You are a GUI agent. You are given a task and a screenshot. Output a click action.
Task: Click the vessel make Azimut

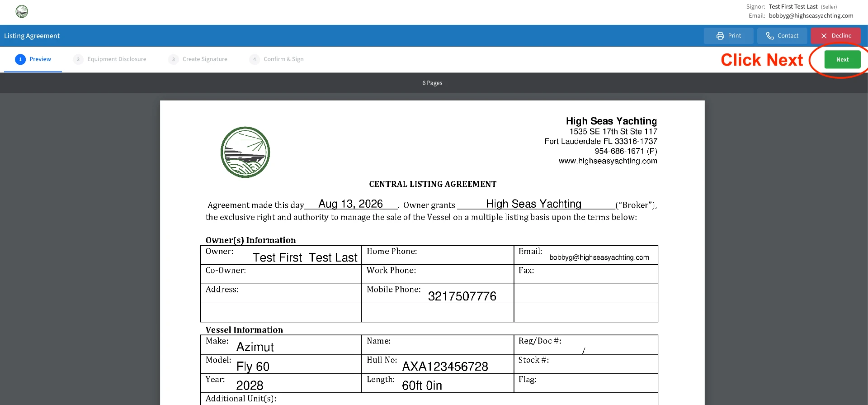point(255,347)
